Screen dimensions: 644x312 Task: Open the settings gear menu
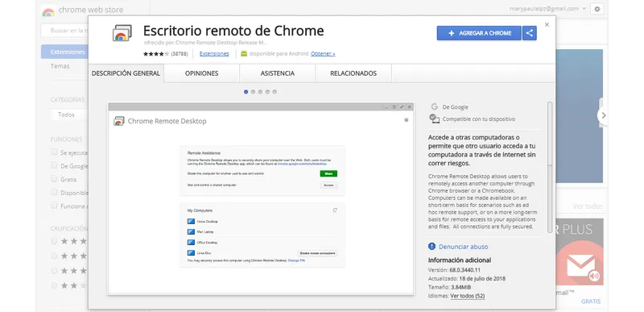[x=597, y=9]
